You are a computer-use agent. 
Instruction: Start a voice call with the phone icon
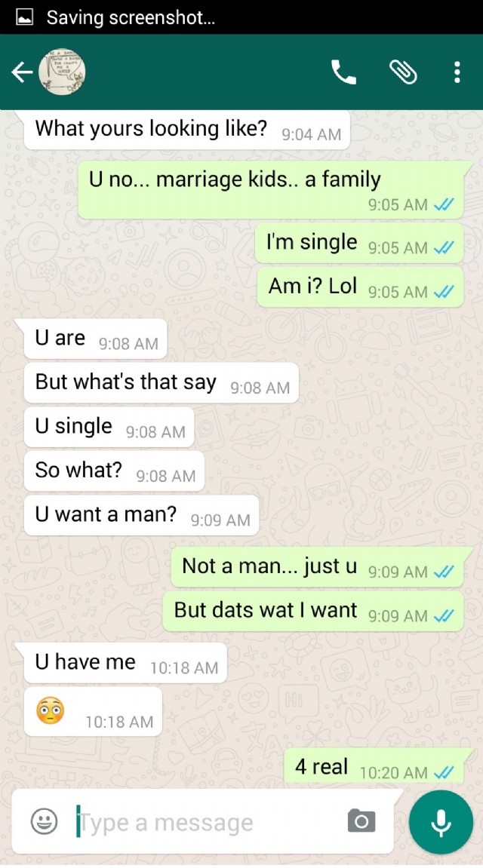343,72
